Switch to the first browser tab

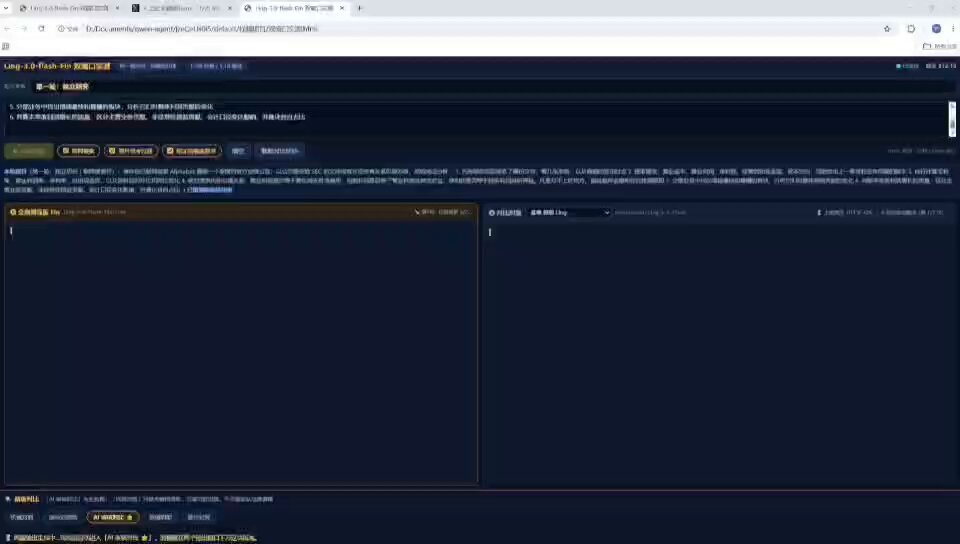(x=69, y=8)
